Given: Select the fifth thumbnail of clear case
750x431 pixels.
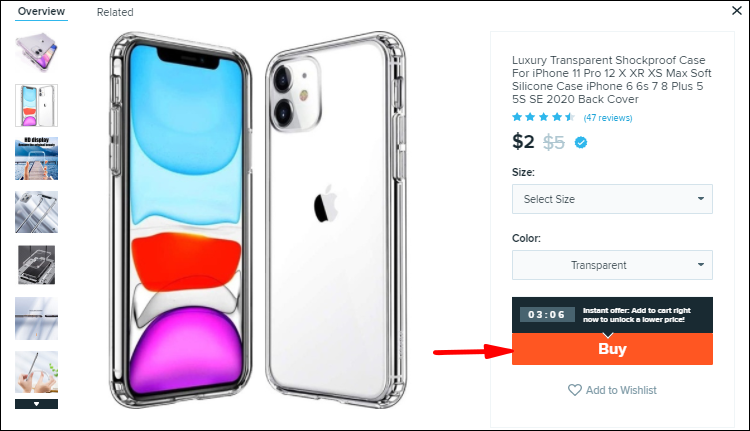Looking at the screenshot, I should tap(37, 265).
